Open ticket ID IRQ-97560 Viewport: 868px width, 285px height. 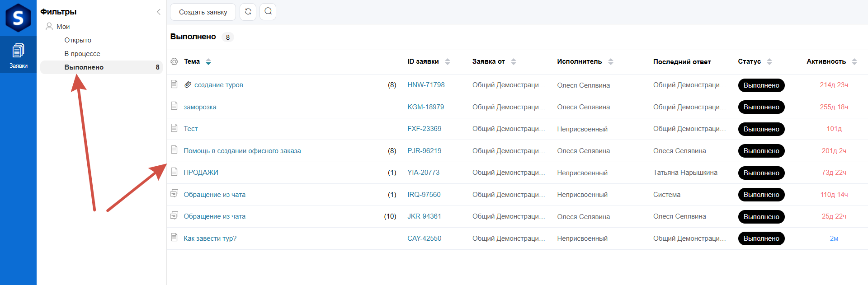click(x=424, y=195)
